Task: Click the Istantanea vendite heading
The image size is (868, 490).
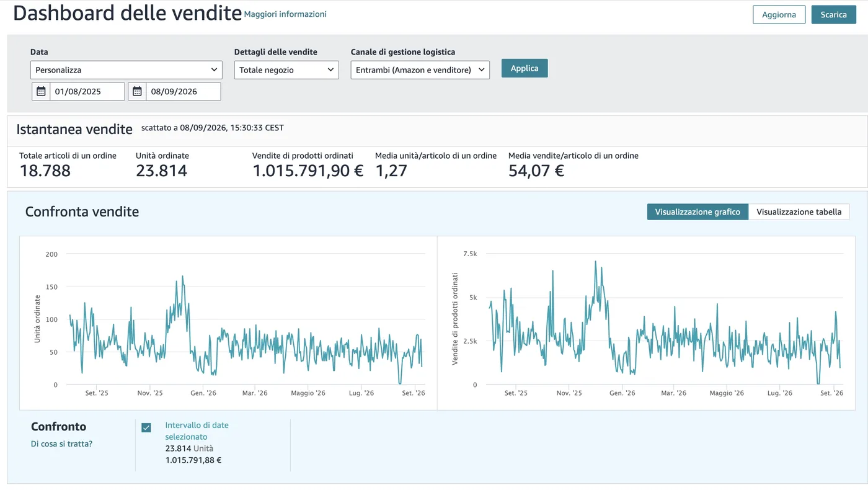Action: click(x=74, y=129)
